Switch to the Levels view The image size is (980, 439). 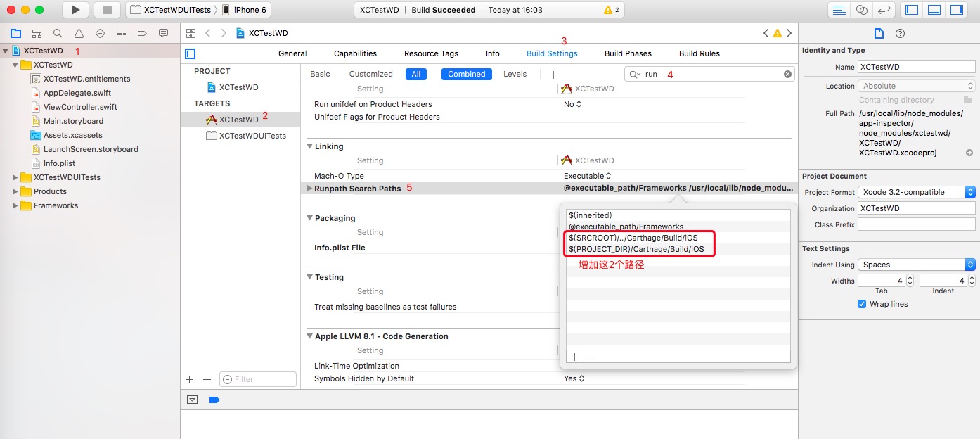coord(515,74)
